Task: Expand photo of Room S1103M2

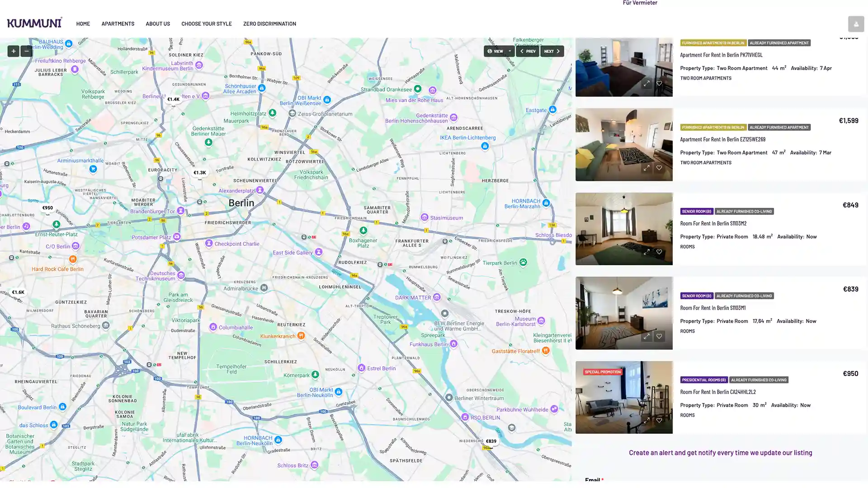Action: 646,252
